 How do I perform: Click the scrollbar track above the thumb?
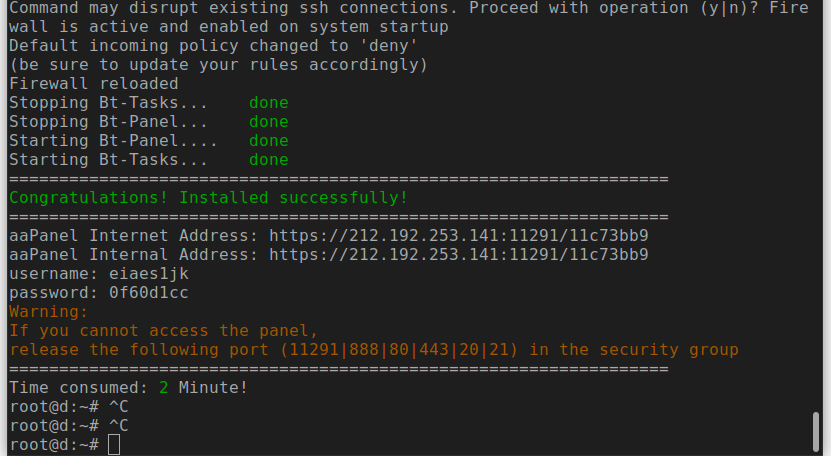pos(816,206)
